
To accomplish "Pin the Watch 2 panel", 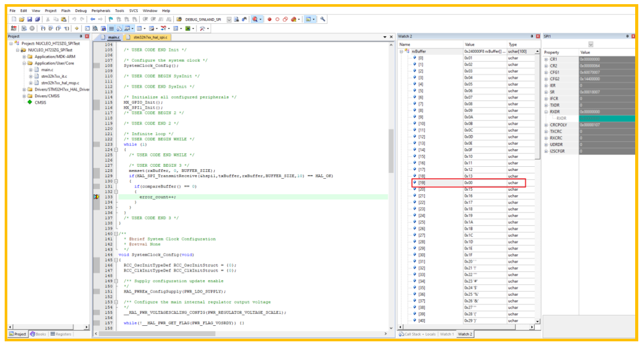I will (532, 36).
